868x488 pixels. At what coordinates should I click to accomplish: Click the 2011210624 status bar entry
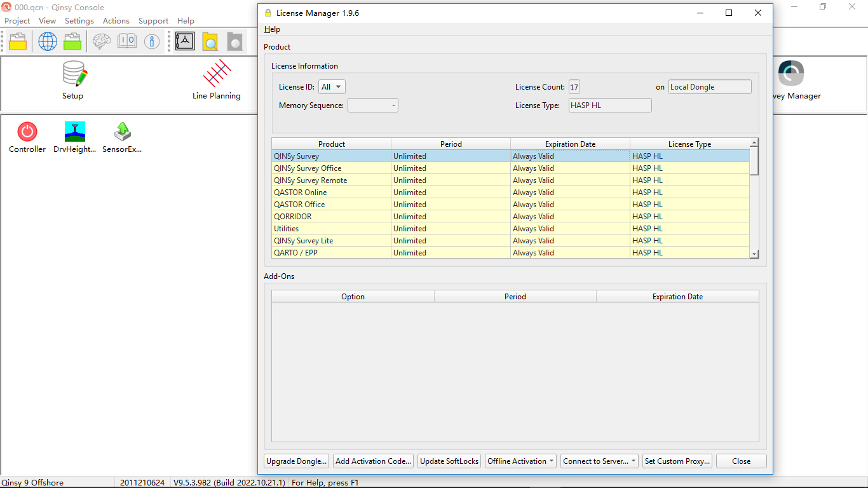142,483
